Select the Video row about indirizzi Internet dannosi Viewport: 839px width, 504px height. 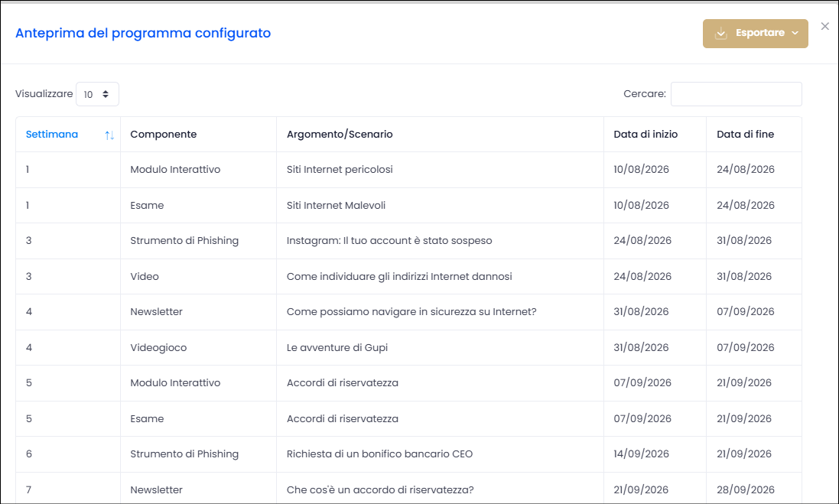click(x=409, y=277)
